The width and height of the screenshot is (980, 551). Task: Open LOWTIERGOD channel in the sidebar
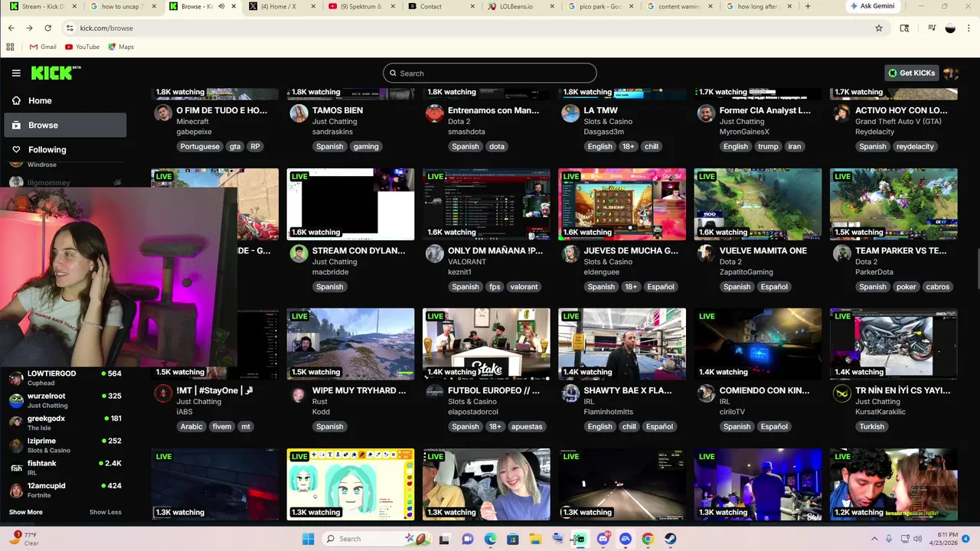tap(65, 377)
